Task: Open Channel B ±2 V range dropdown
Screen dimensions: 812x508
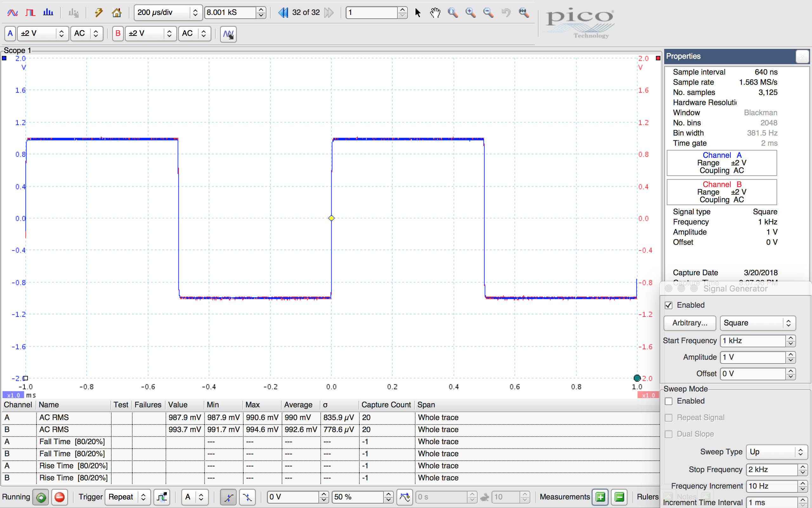Action: [151, 34]
